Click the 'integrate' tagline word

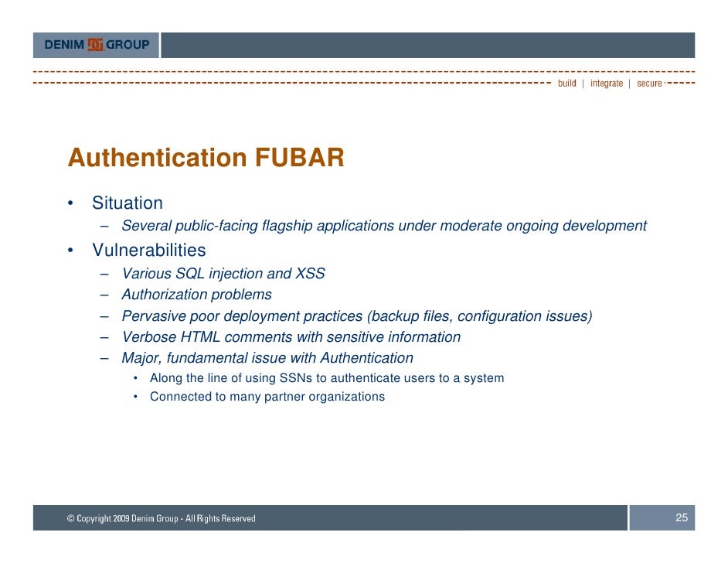pyautogui.click(x=607, y=84)
